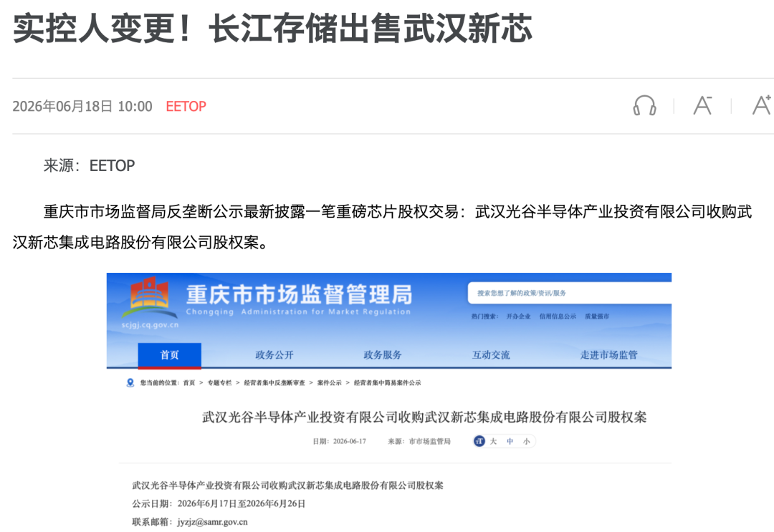Click hot search term 开办企业
The width and height of the screenshot is (774, 532).
[518, 316]
